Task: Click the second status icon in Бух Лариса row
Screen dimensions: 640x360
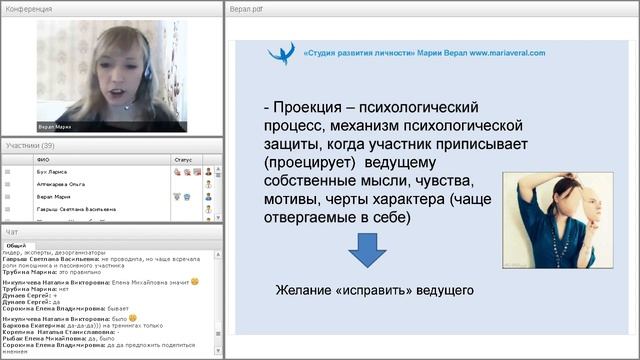Action: pyautogui.click(x=187, y=172)
